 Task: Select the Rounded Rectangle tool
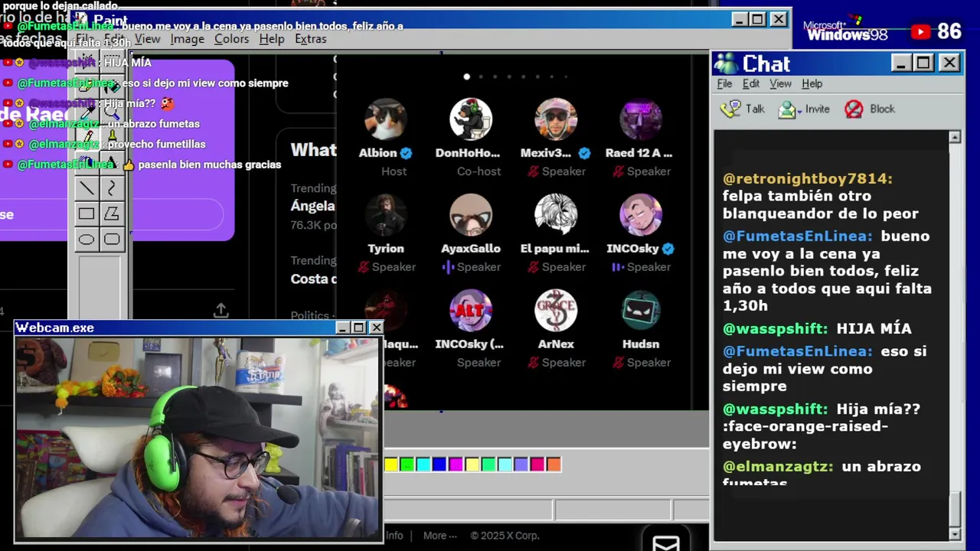coord(112,240)
